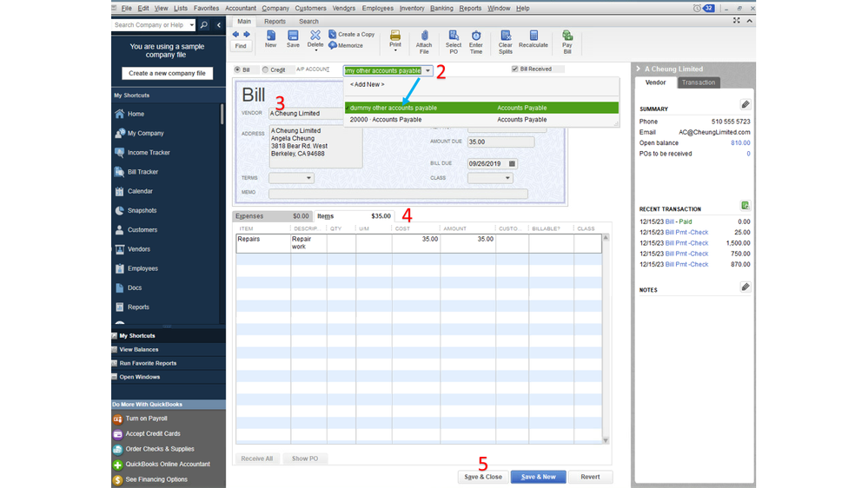The height and width of the screenshot is (488, 868).
Task: Click the Revert button
Action: coord(591,477)
